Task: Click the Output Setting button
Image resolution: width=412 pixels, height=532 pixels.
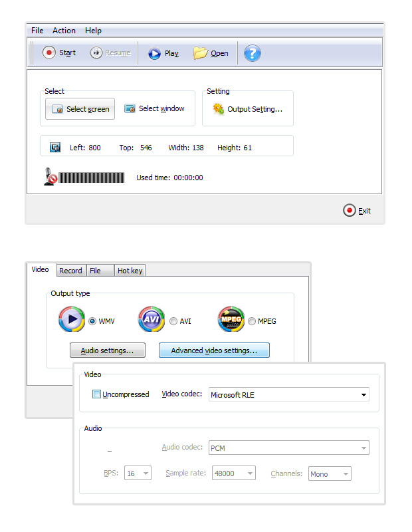Action: pos(247,109)
